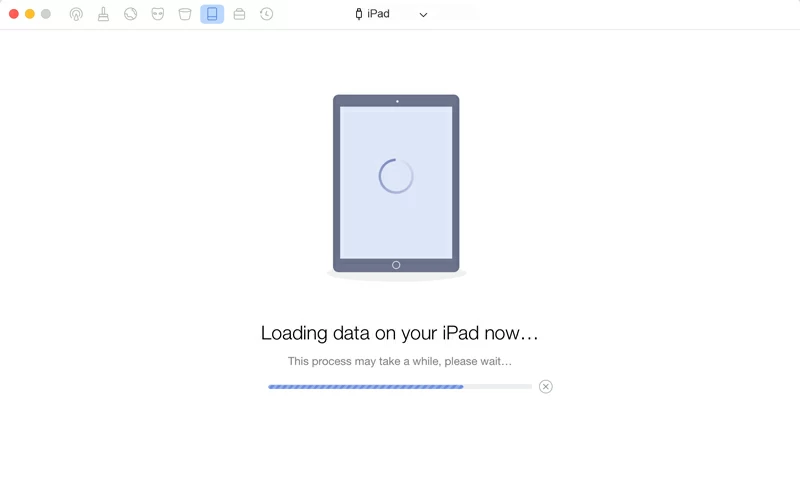Minimize the window with the yellow button
This screenshot has height=496, width=800.
coord(30,14)
